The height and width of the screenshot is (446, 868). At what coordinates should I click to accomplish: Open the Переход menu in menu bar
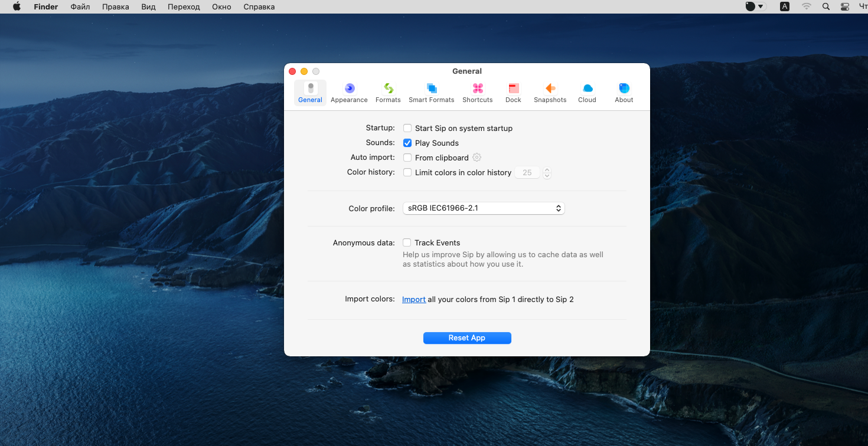[x=184, y=7]
